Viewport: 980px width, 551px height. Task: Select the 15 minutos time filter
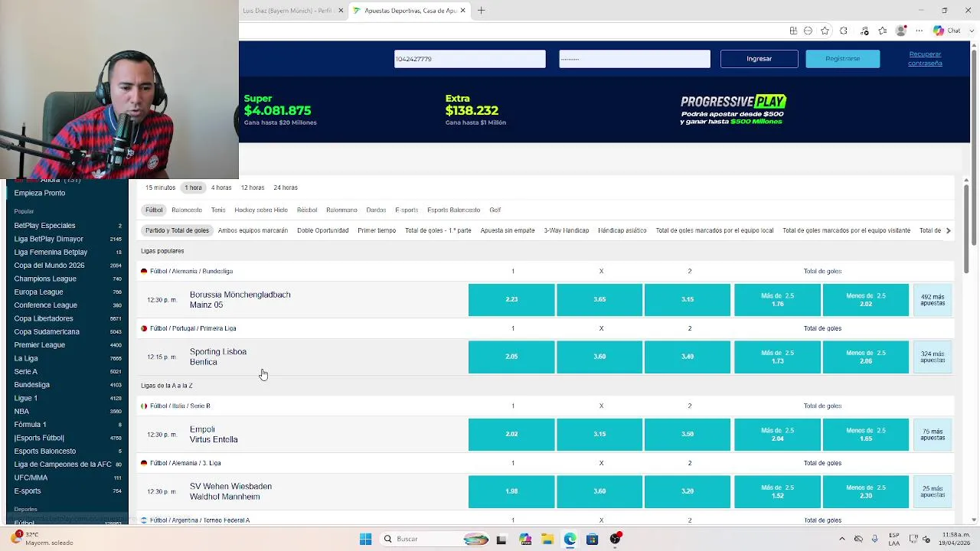pos(160,187)
